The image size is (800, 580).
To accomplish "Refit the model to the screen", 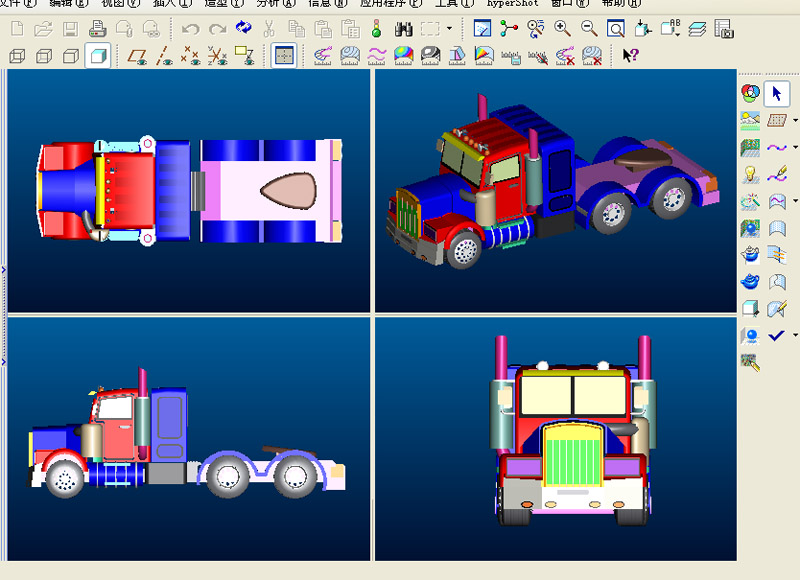I will pos(616,29).
